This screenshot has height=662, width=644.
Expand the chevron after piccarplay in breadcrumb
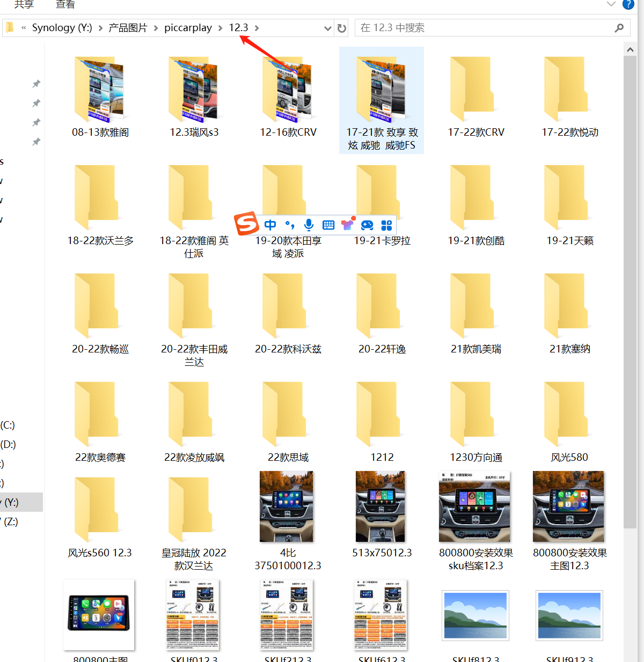click(220, 28)
